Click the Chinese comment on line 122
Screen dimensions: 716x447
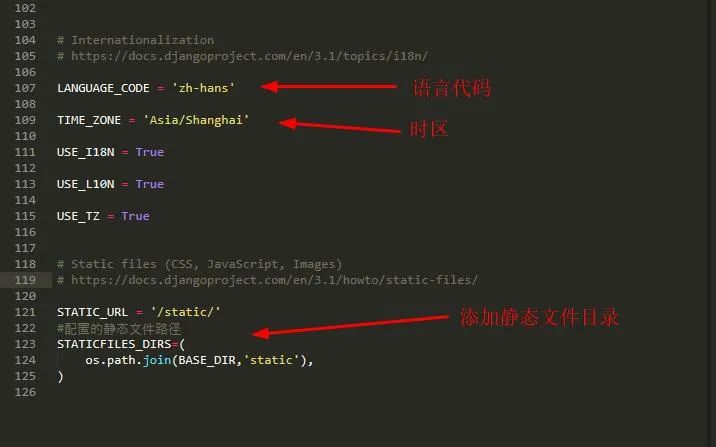click(119, 329)
